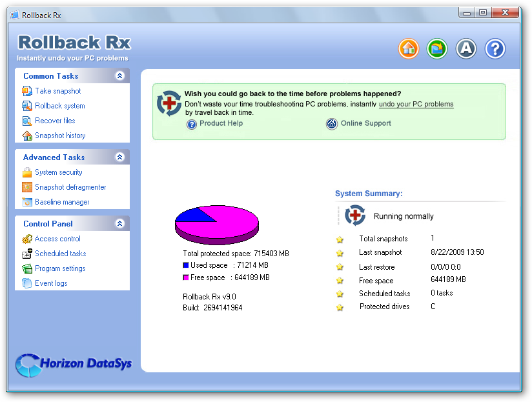Maximize the Rollback Rx window
This screenshot has width=532, height=402.
click(x=483, y=13)
